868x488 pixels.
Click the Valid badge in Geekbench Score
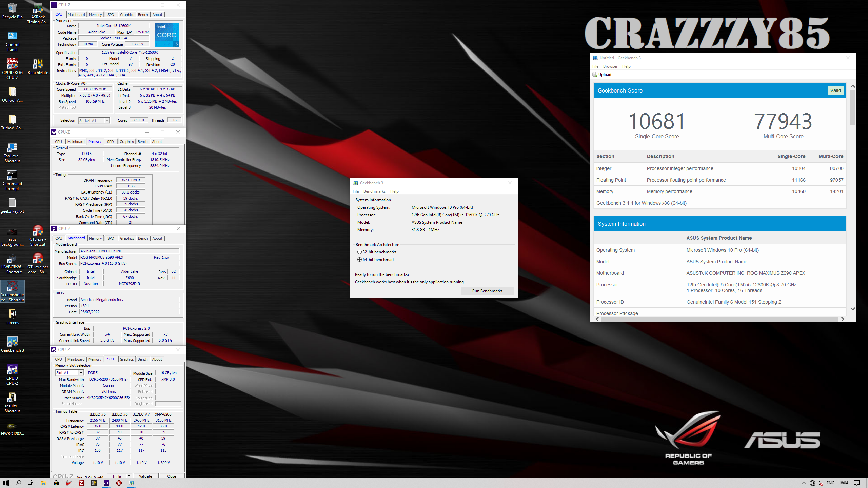tap(835, 90)
